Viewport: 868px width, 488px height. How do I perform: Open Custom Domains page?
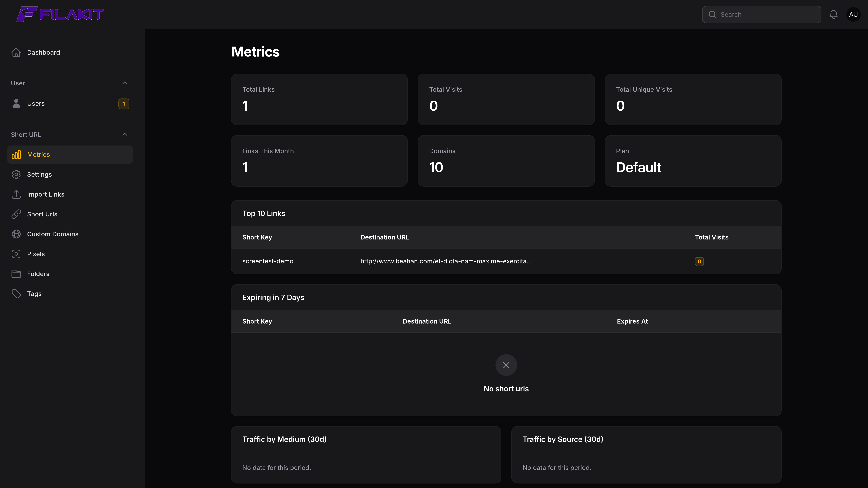tap(70, 234)
